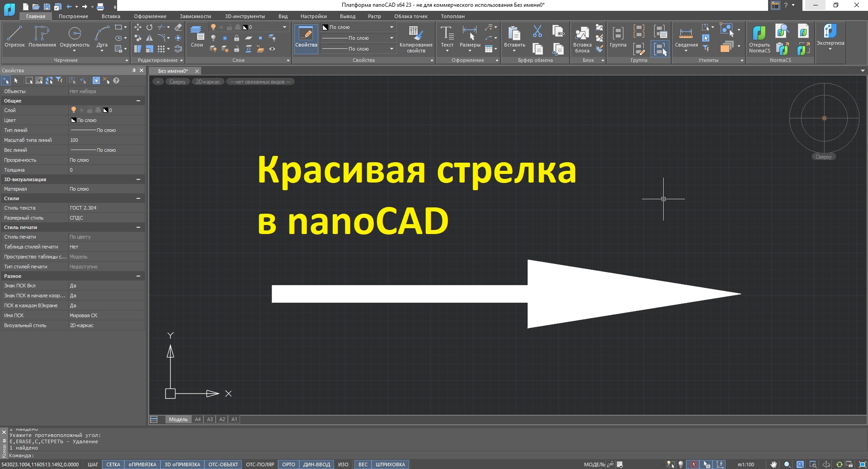This screenshot has width=868, height=469.
Task: Click the Свойства button in the ribbon
Action: [306, 38]
